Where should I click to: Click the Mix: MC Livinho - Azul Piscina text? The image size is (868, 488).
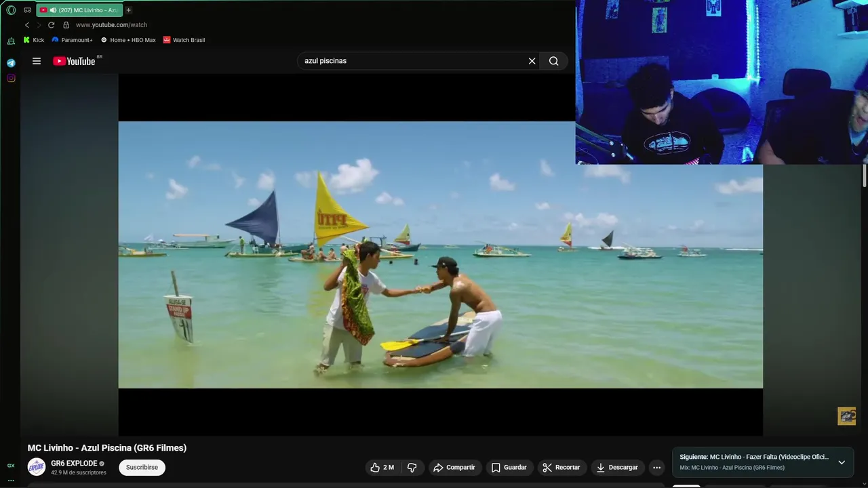coord(732,468)
